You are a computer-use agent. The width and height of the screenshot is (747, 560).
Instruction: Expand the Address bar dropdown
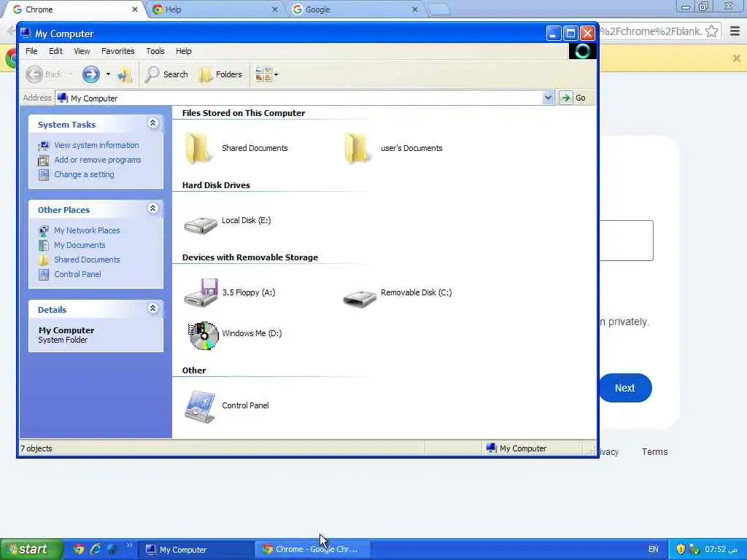tap(548, 98)
